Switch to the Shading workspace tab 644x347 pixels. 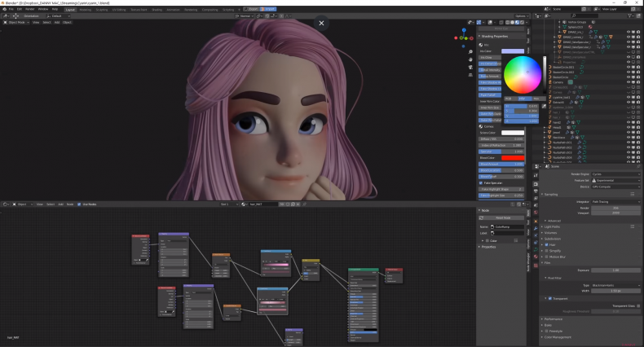tap(157, 10)
